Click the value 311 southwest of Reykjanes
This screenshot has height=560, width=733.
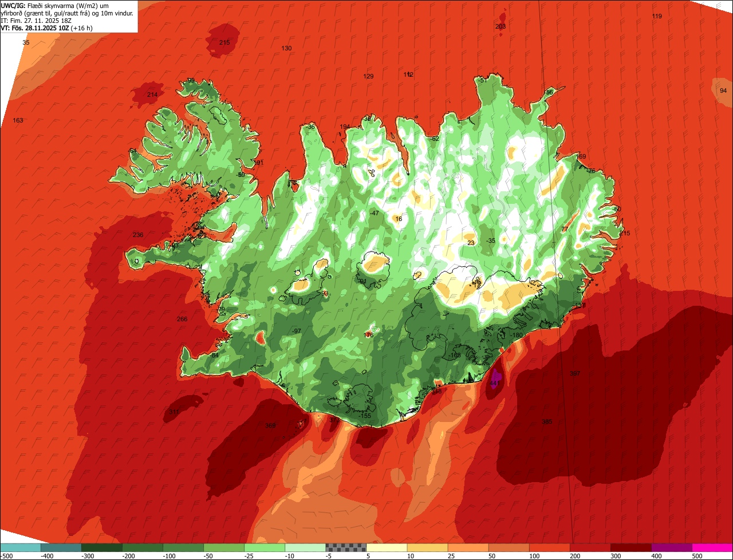pyautogui.click(x=174, y=412)
